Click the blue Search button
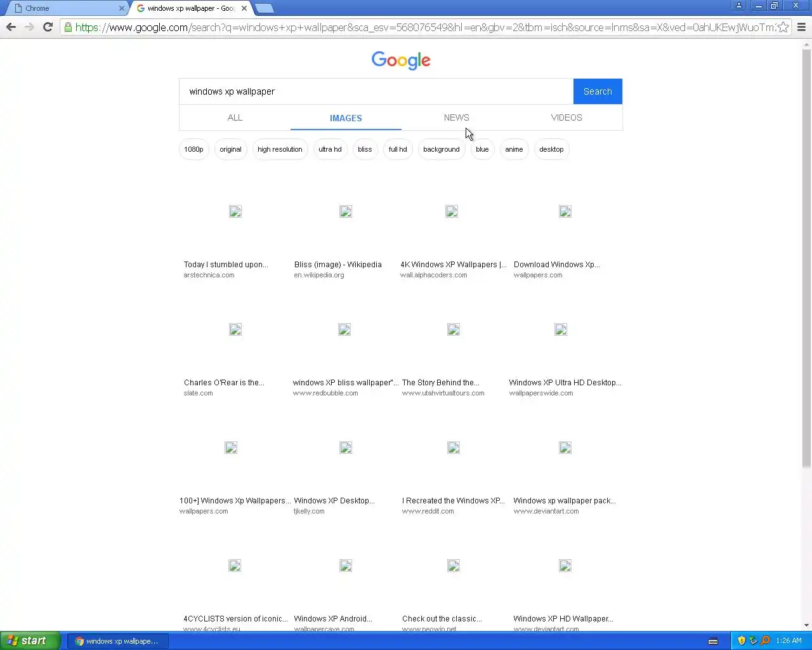 click(598, 91)
